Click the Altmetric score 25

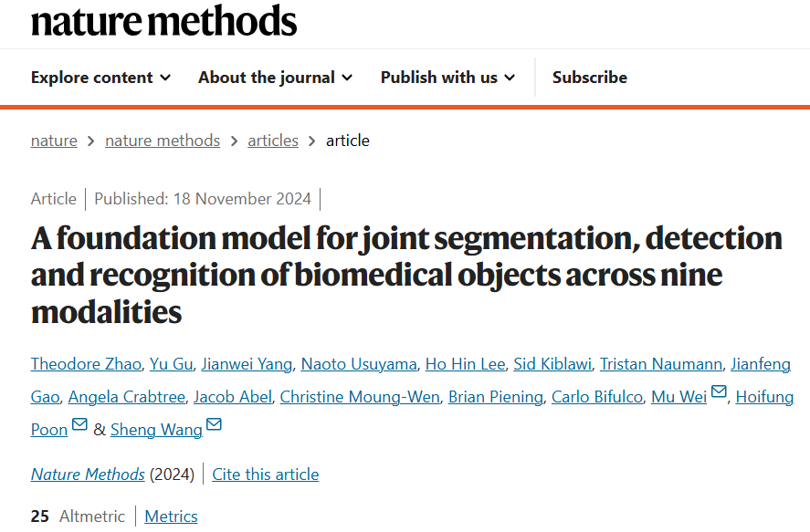point(39,516)
